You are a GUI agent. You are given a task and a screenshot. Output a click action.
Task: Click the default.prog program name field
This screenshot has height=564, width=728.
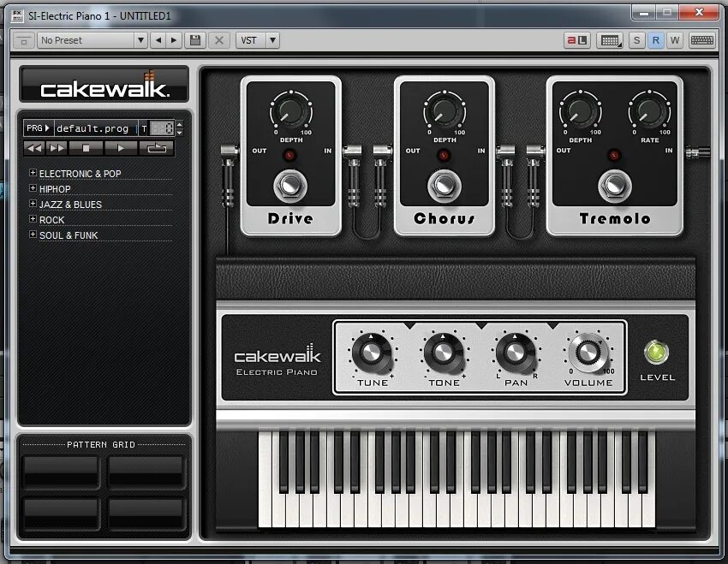click(x=95, y=128)
